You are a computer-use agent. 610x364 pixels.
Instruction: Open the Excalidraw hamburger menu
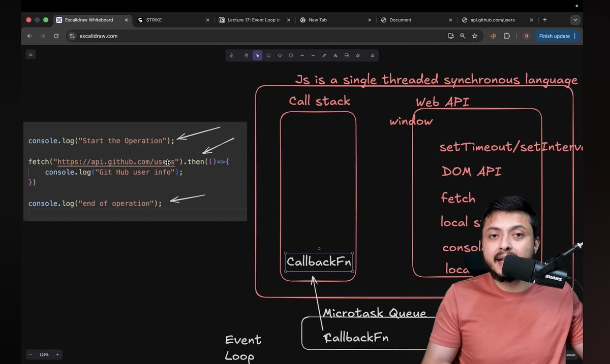(30, 54)
